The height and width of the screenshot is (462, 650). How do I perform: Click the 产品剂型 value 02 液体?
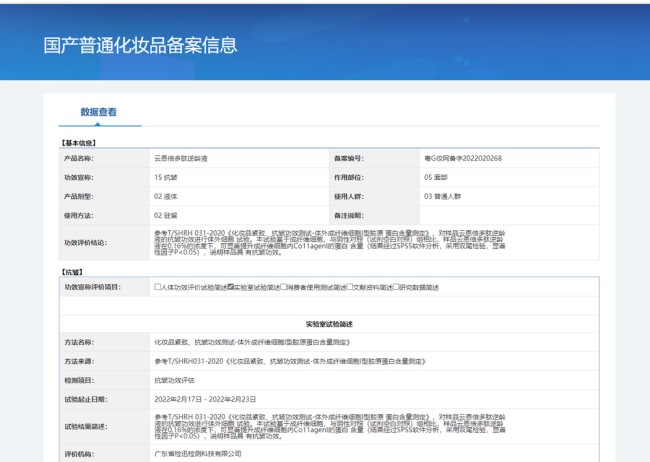[x=166, y=196]
